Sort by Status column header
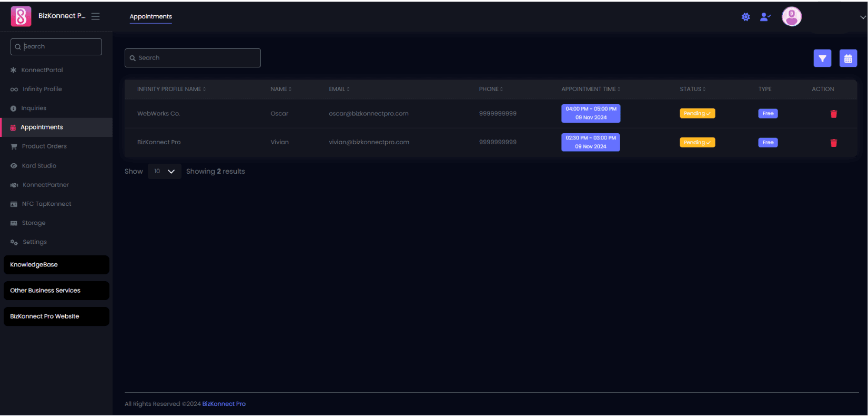The width and height of the screenshot is (868, 417). coord(693,90)
